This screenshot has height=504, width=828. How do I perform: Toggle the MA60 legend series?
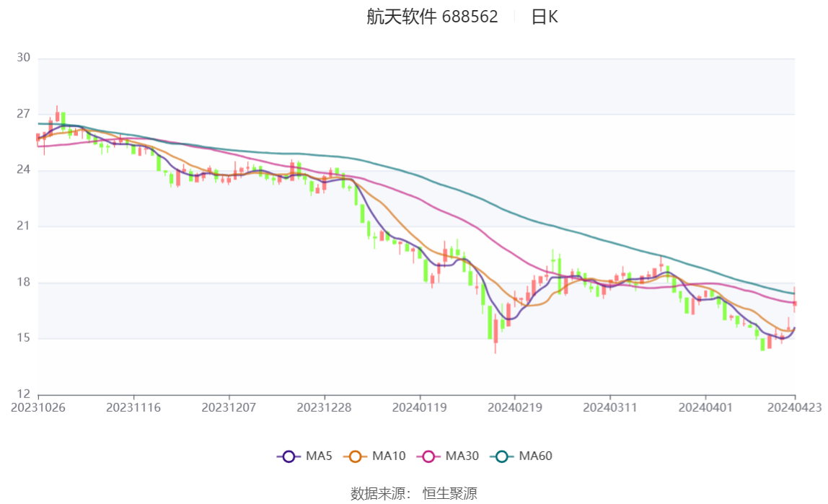click(x=521, y=456)
